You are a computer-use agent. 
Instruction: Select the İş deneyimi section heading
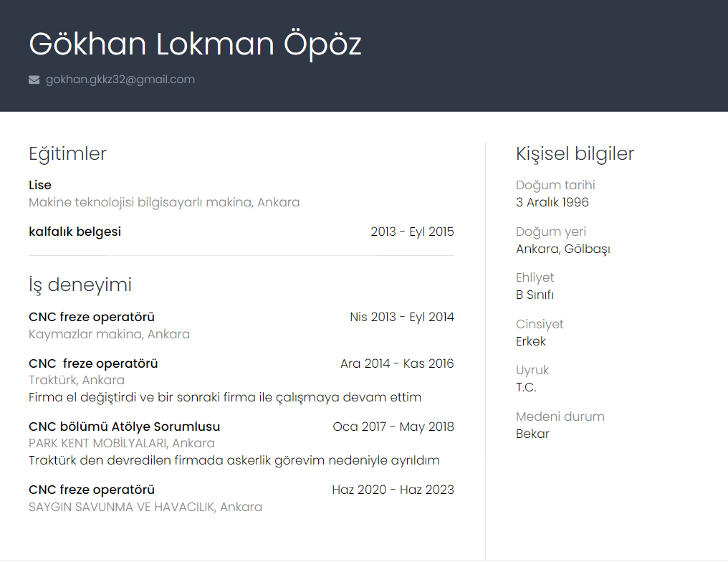(x=80, y=285)
